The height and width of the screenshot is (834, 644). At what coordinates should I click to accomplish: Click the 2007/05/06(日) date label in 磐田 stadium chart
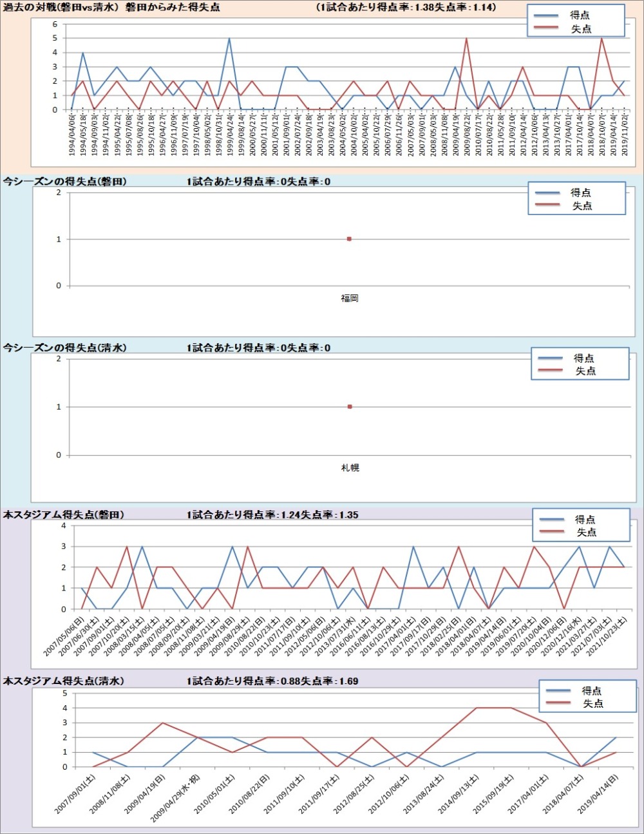pyautogui.click(x=63, y=638)
